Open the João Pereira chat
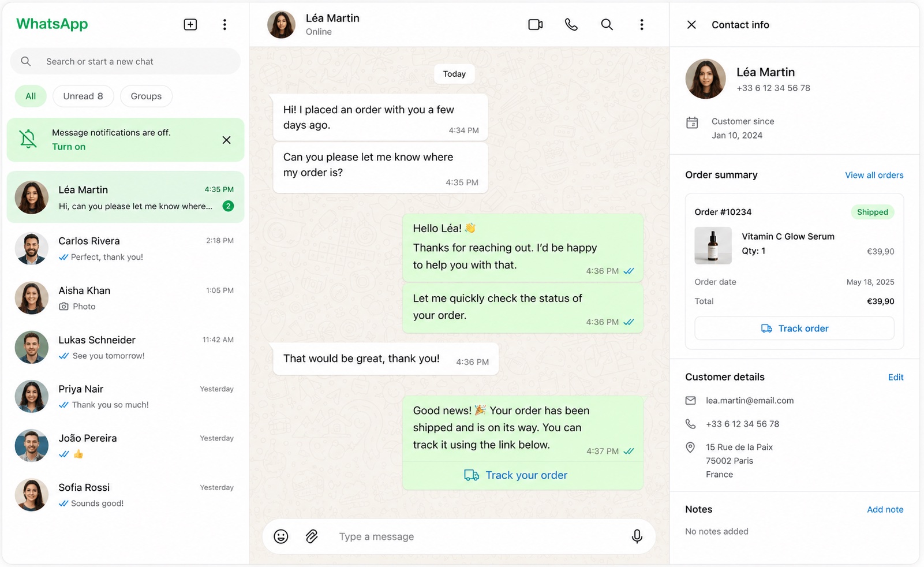Image resolution: width=924 pixels, height=567 pixels. click(x=125, y=445)
